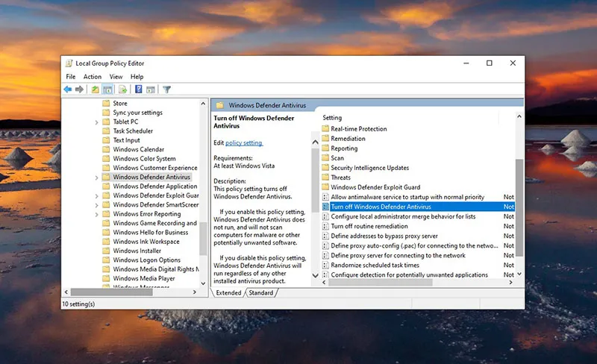Select Windows Error Reporting in tree
The width and height of the screenshot is (597, 364).
click(x=147, y=214)
